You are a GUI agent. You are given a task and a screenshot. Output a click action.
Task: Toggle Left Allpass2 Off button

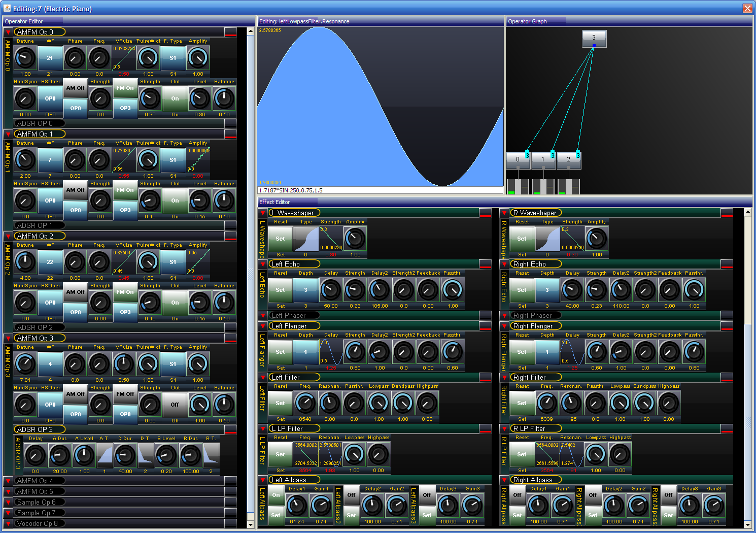(352, 495)
